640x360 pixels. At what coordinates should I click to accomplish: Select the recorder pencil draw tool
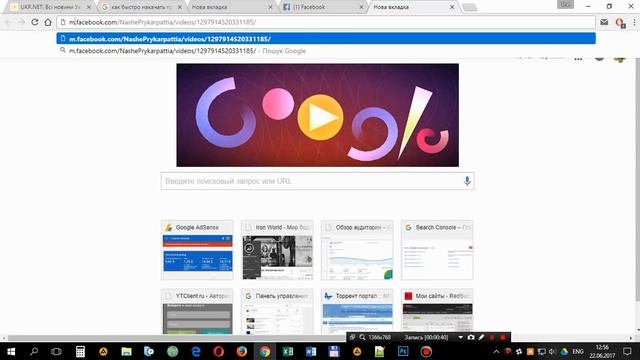coord(481,338)
